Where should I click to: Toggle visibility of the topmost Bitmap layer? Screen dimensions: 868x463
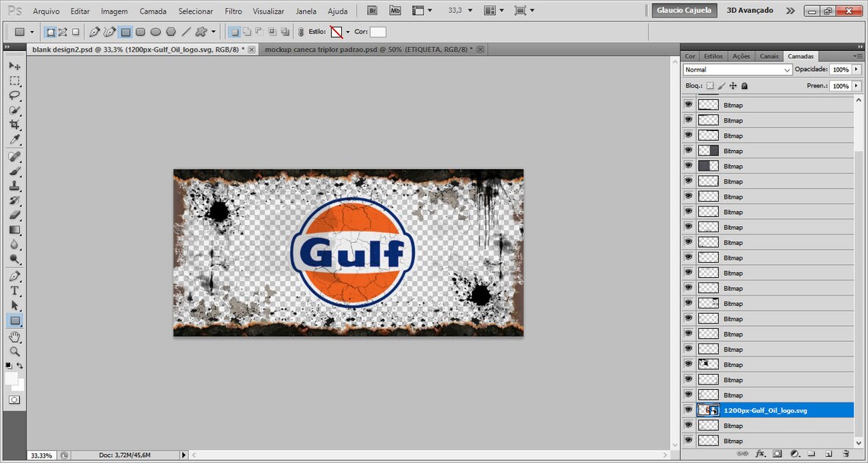pos(688,104)
